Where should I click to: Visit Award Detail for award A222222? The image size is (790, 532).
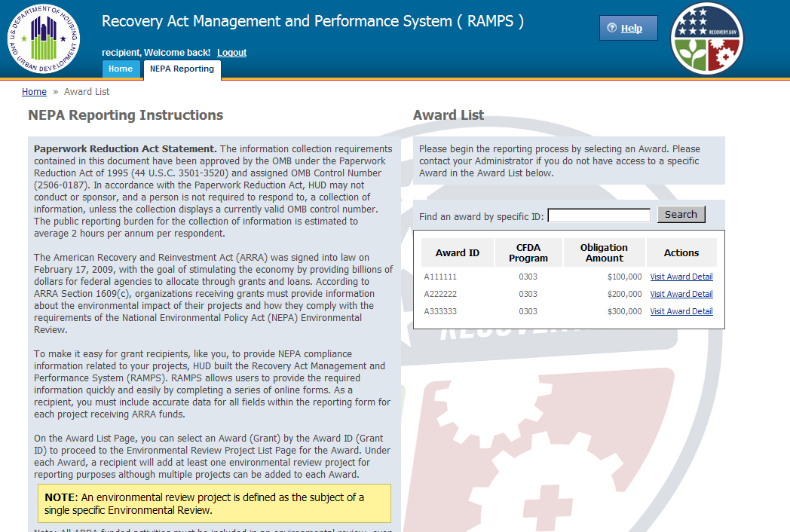(681, 294)
